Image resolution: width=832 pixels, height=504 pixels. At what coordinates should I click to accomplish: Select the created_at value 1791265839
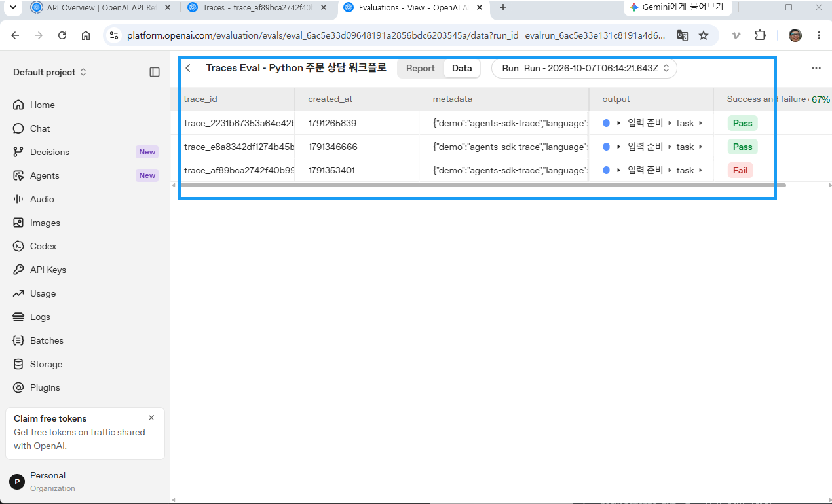click(332, 123)
